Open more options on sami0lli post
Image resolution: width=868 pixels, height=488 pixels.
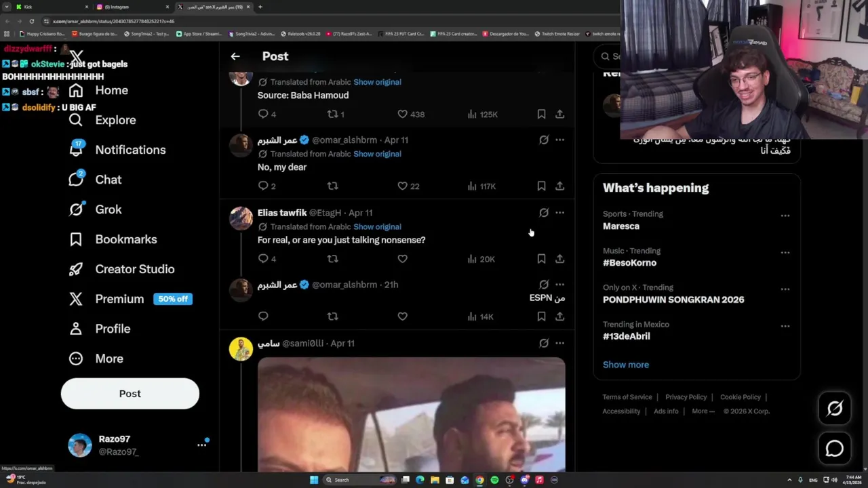tap(559, 344)
